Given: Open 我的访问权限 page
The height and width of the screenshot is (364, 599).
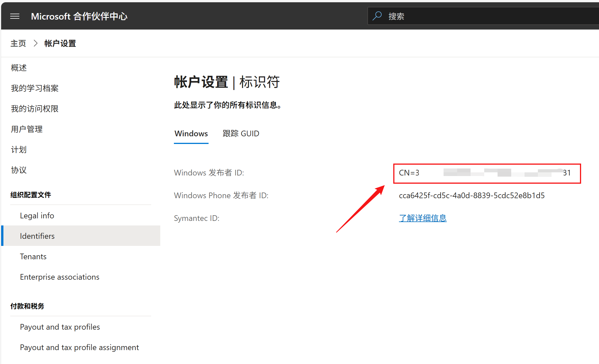Looking at the screenshot, I should click(34, 108).
